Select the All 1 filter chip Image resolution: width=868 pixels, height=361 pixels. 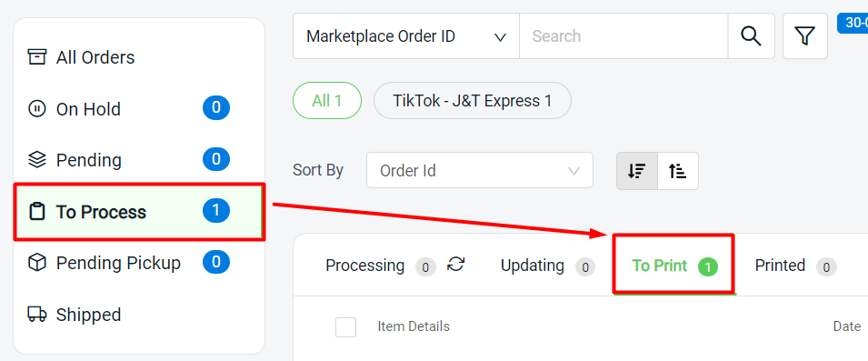(326, 101)
